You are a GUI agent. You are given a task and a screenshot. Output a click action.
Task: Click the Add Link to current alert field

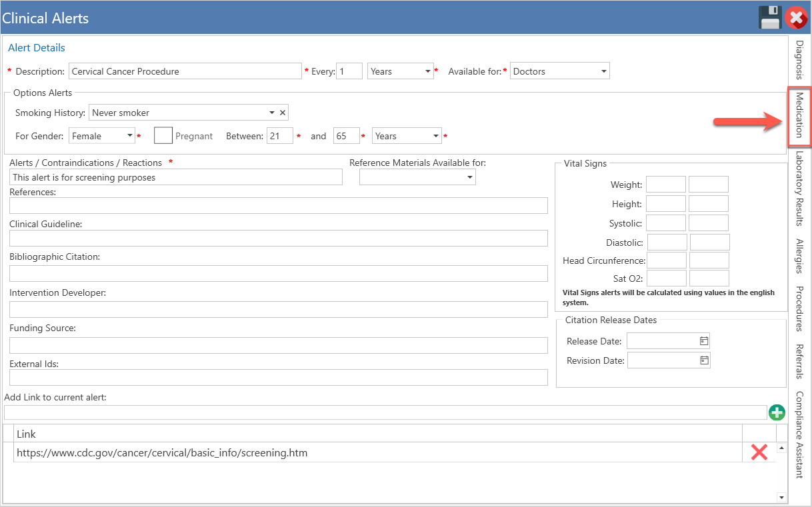coord(385,412)
